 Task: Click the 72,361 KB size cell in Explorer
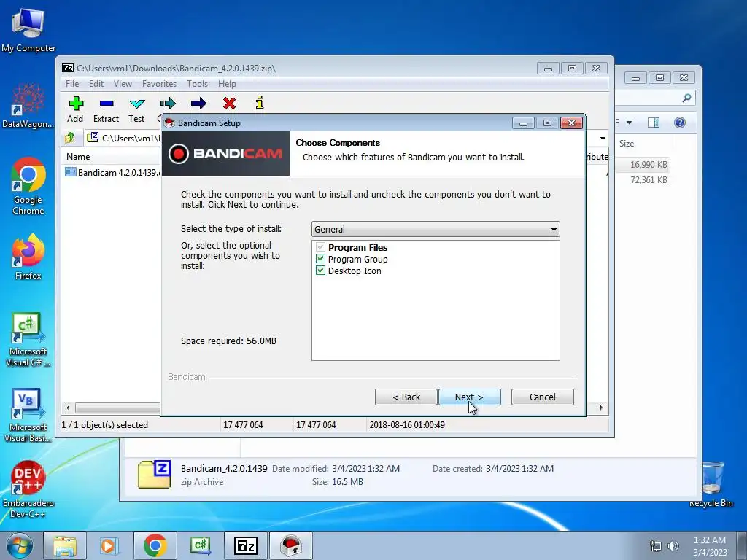[649, 180]
